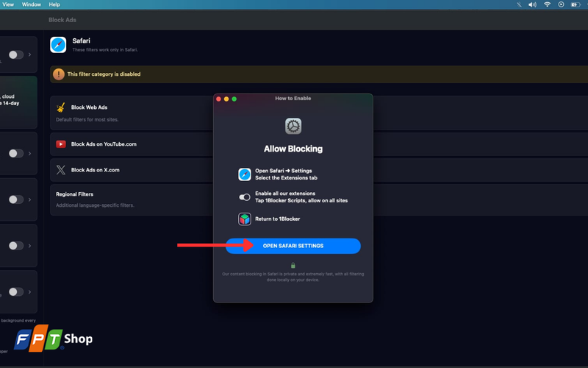Click the Allow Blocking heading in the dialog

click(293, 149)
